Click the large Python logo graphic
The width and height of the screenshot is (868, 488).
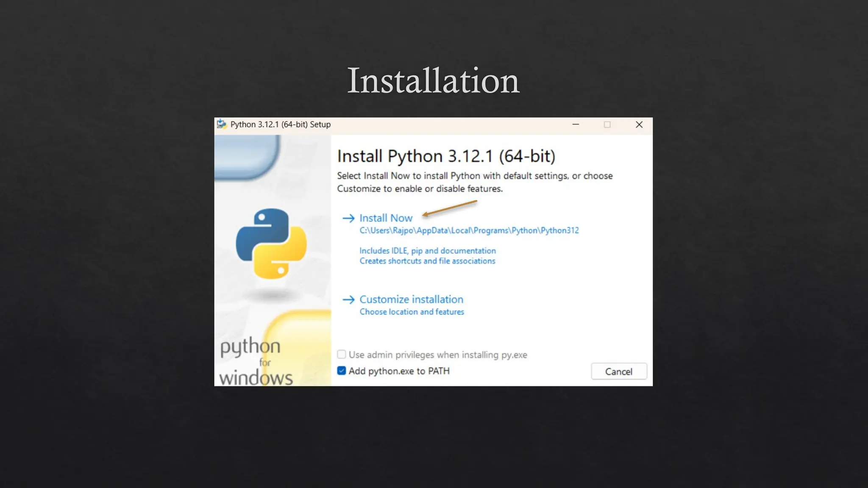tap(271, 244)
